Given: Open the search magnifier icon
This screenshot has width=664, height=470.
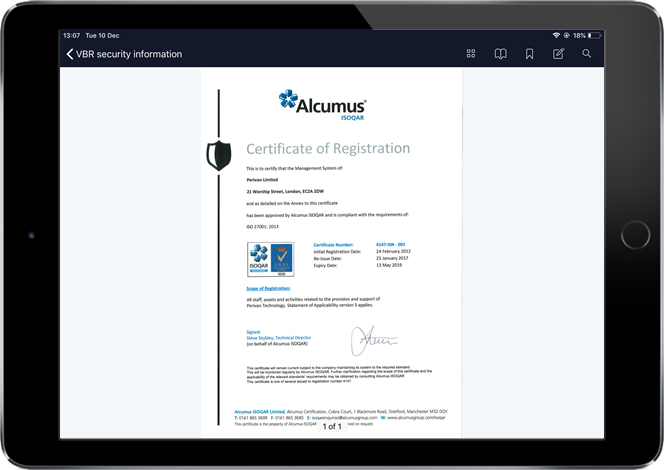Looking at the screenshot, I should tap(587, 53).
